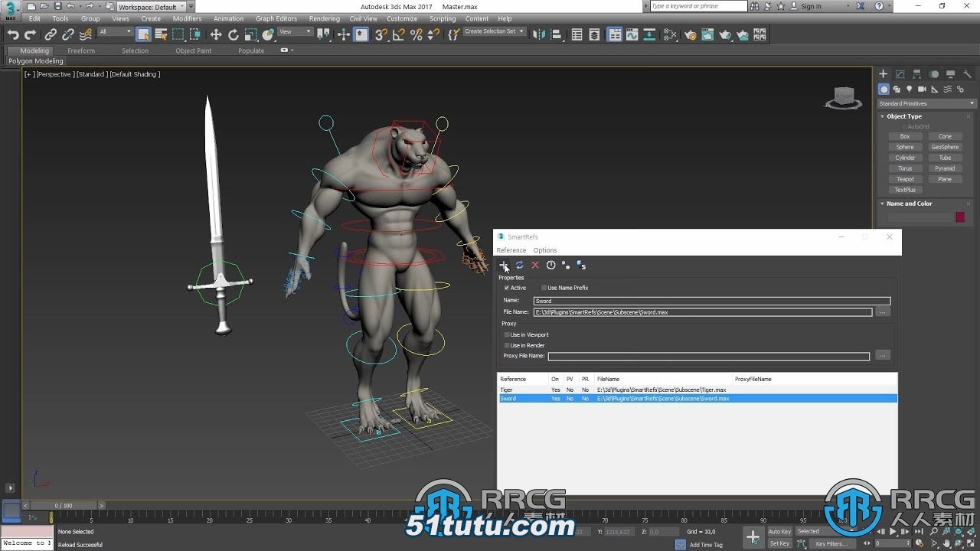Click the object color swatch in Name and Color
980x551 pixels.
[960, 217]
